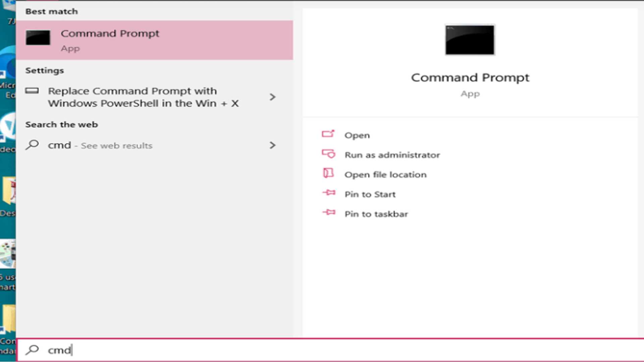Select Run as administrator
The image size is (644, 362).
click(392, 155)
